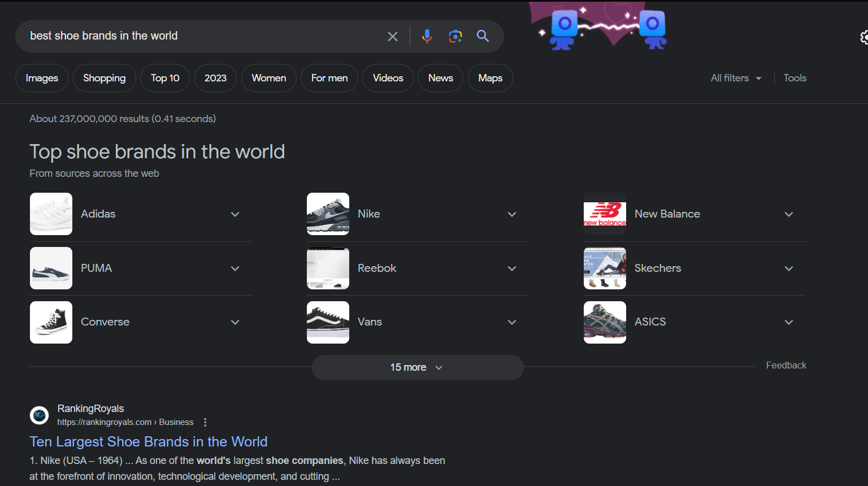Select the Maps filter chip
Viewport: 868px width, 486px height.
coord(491,78)
